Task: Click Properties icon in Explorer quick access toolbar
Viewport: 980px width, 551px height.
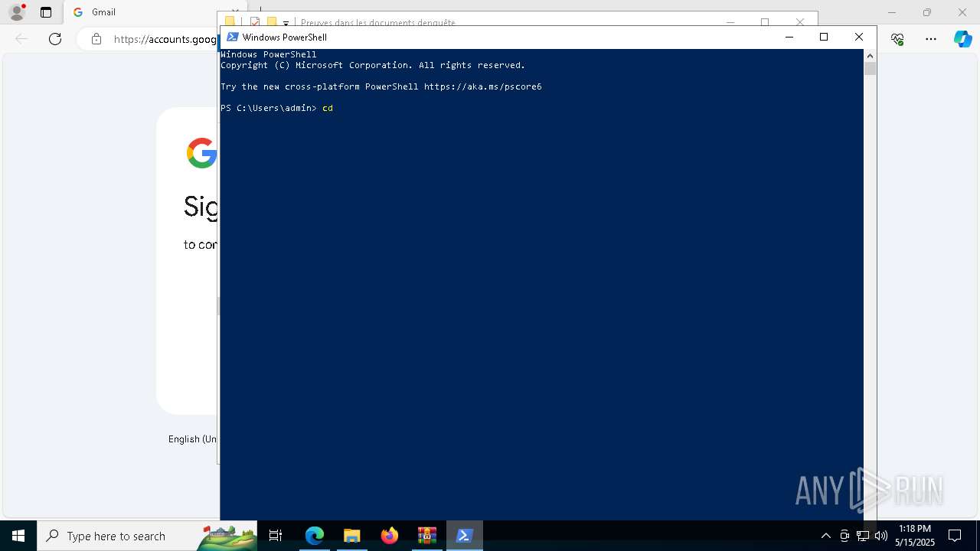Action: tap(255, 22)
